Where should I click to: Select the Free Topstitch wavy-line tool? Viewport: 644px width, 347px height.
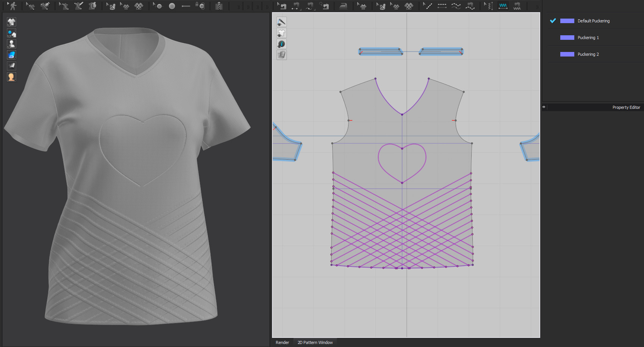pos(456,6)
